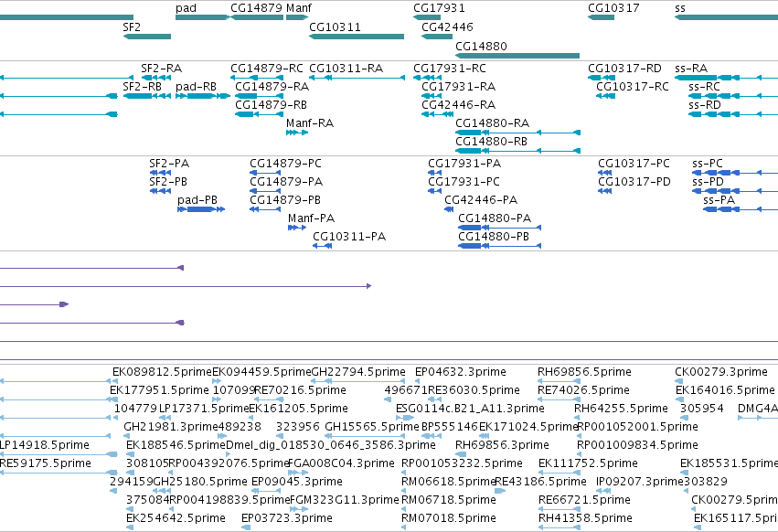Select protein CG14880-PB
Viewport: 778px width, 532px height.
coord(494,237)
